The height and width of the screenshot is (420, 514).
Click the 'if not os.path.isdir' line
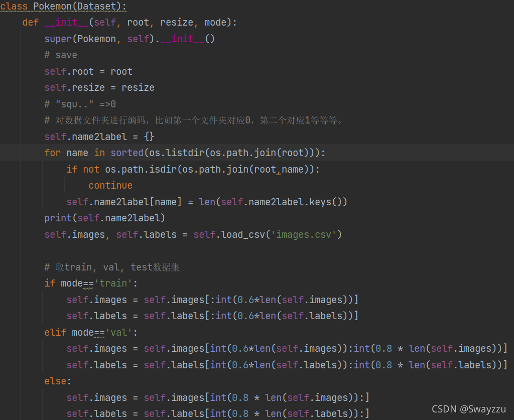(193, 170)
